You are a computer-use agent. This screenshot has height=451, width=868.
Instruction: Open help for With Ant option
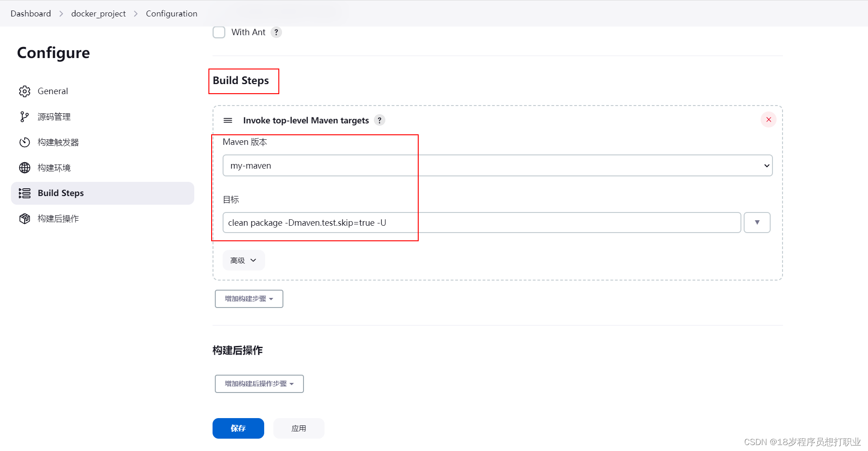tap(276, 32)
